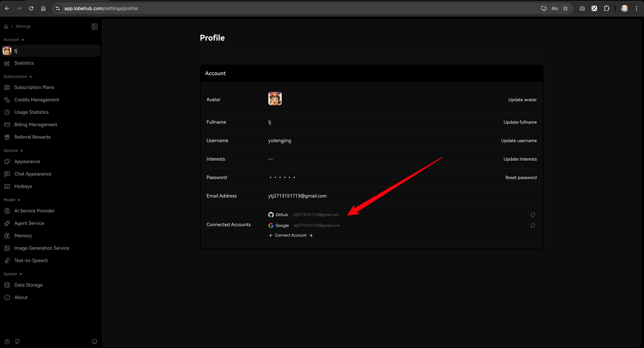644x348 pixels.
Task: Click Connect Account button
Action: pyautogui.click(x=290, y=235)
